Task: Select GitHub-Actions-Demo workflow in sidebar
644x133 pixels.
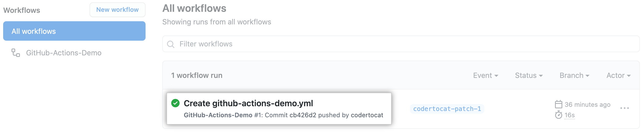Action: tap(64, 53)
